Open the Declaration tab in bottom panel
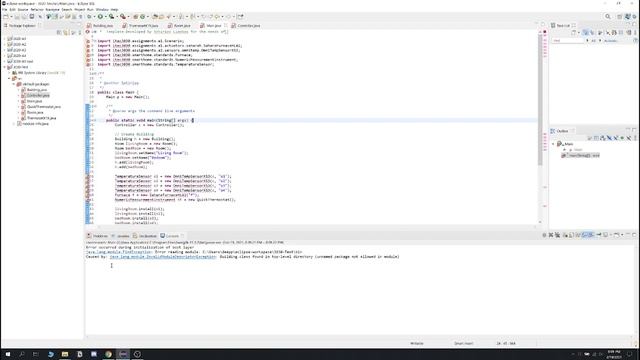Viewport: 640px width, 360px height. tap(145, 236)
